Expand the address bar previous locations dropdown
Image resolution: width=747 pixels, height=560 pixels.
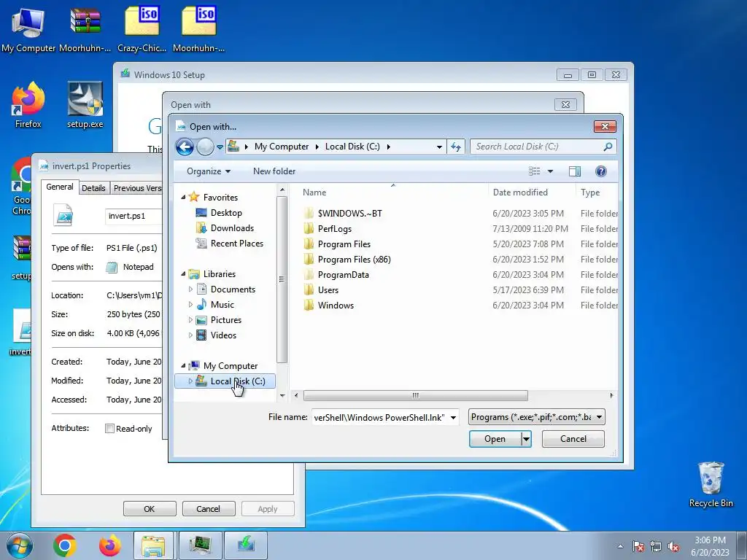439,147
